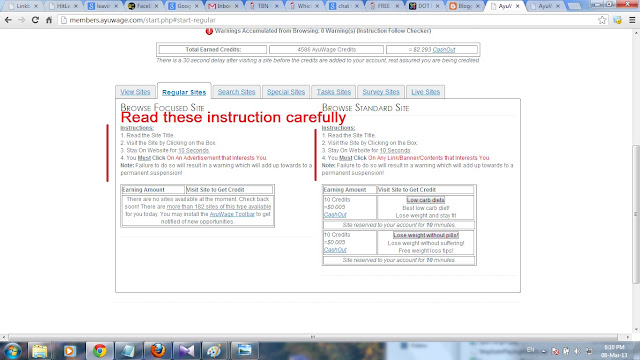Visit the 'Low carb diets' site
This screenshot has height=360, width=640.
(x=425, y=200)
